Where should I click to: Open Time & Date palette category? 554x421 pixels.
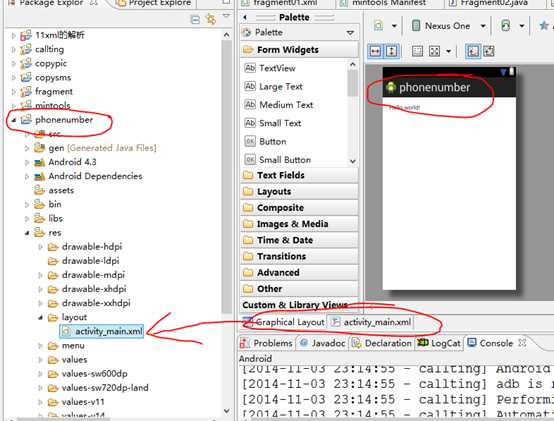click(x=299, y=240)
